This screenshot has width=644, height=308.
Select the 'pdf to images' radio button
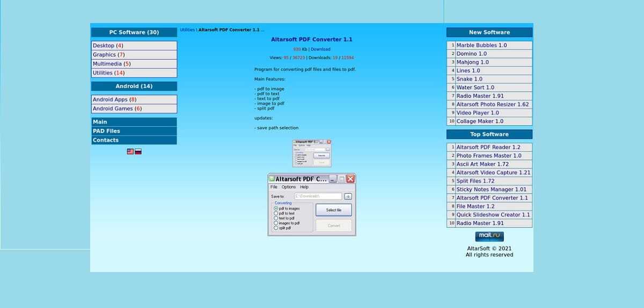[x=276, y=209]
